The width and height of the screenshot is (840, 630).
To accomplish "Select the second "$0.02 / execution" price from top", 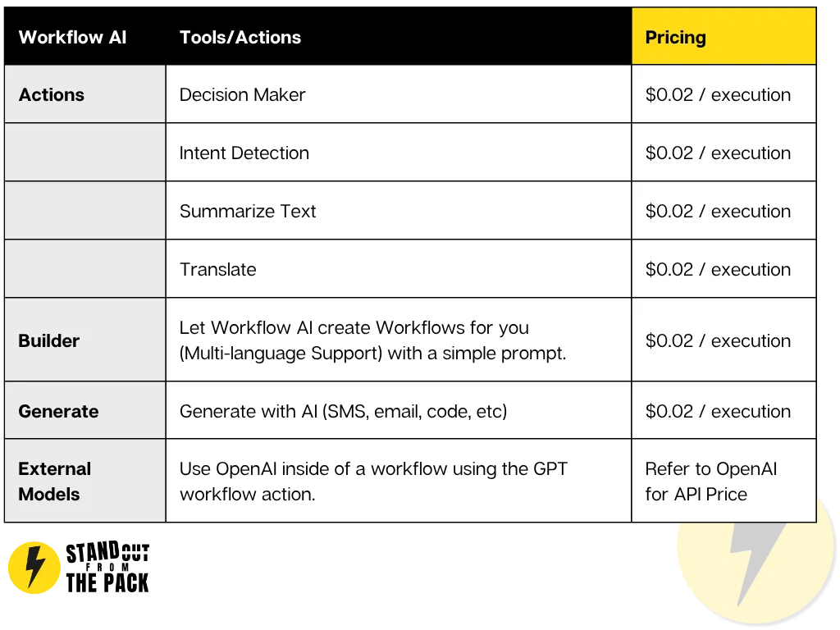I will coord(718,153).
